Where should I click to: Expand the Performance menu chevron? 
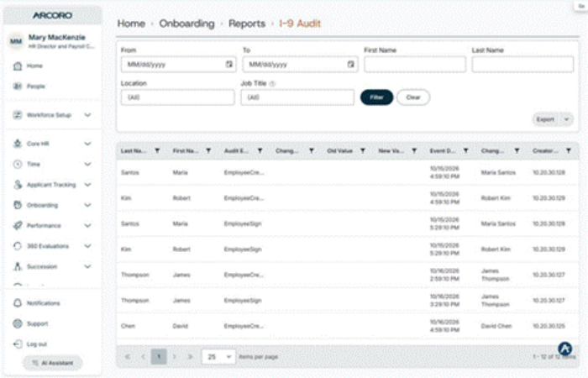point(87,225)
